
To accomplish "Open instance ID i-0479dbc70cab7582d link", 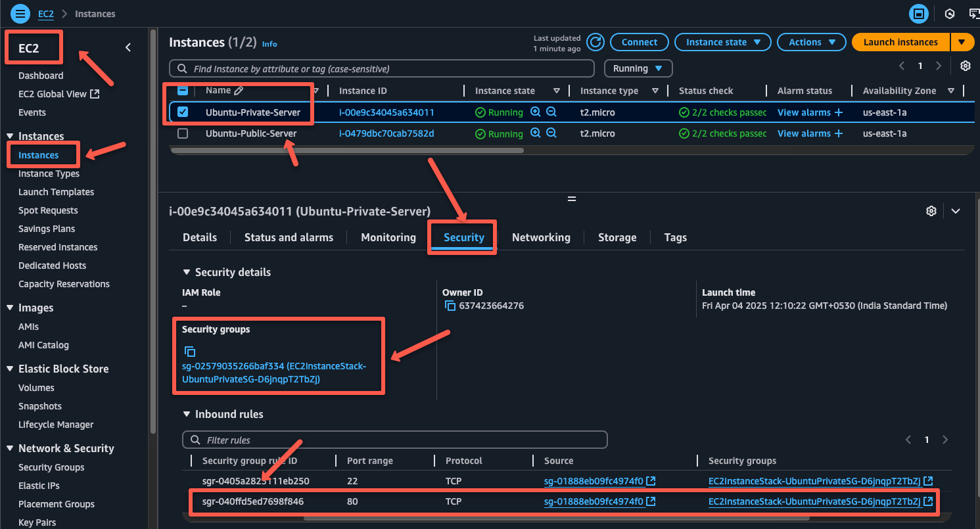I will coord(386,133).
